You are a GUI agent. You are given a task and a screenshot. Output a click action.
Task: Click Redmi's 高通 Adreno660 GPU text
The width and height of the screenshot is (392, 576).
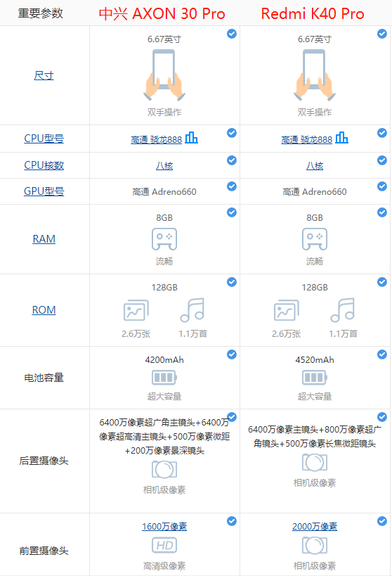tap(315, 192)
